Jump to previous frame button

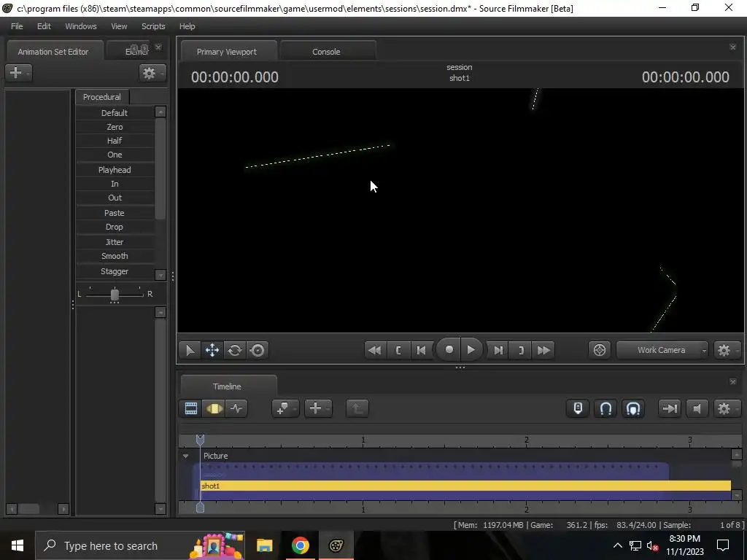(421, 351)
